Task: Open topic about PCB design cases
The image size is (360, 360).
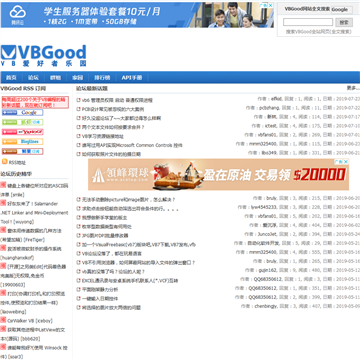Action: pos(113,109)
